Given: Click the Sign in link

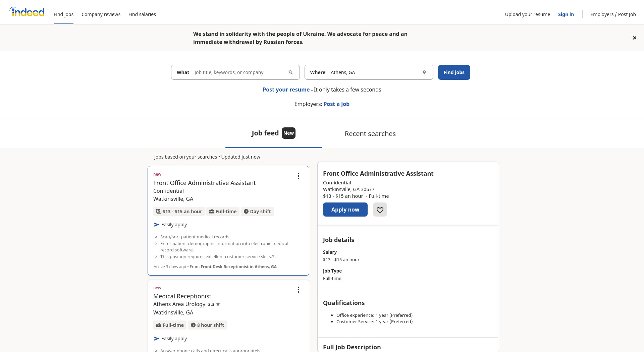Looking at the screenshot, I should point(566,14).
